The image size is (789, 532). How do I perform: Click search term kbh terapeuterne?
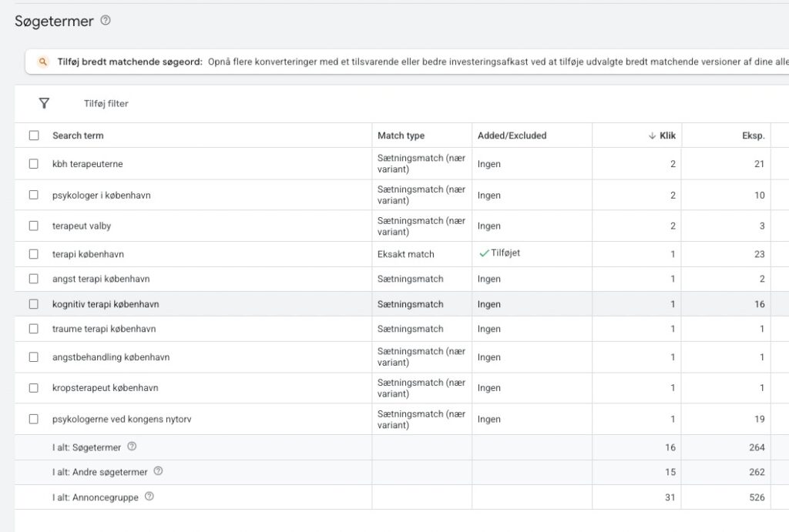click(88, 164)
